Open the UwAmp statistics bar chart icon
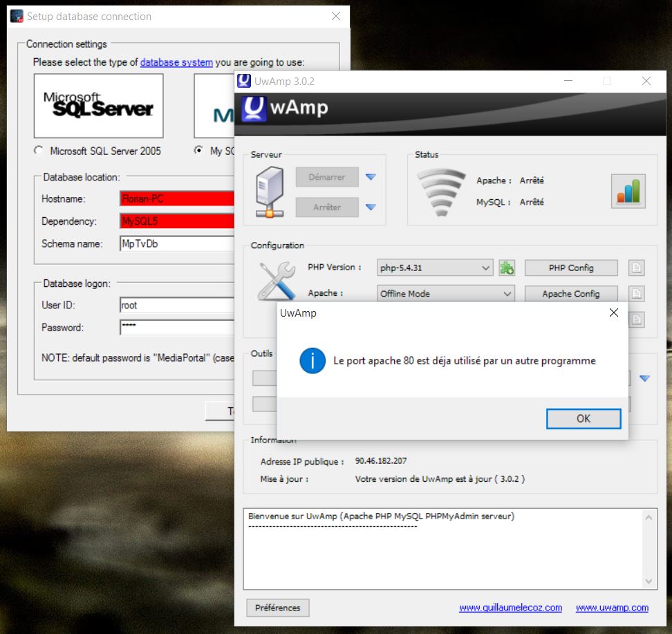 (628, 192)
